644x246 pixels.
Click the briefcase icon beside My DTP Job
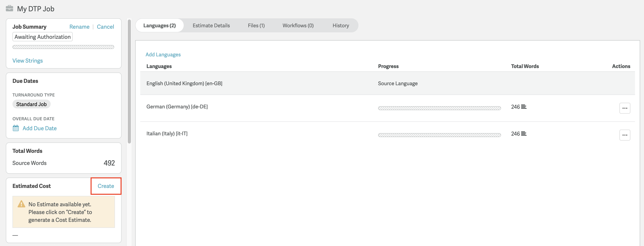(x=10, y=9)
